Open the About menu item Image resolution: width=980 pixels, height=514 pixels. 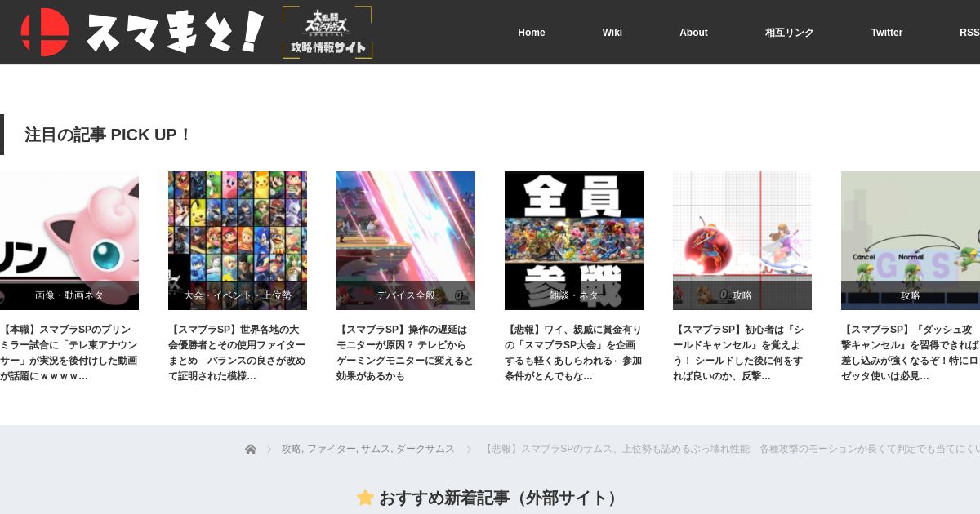[x=693, y=33]
